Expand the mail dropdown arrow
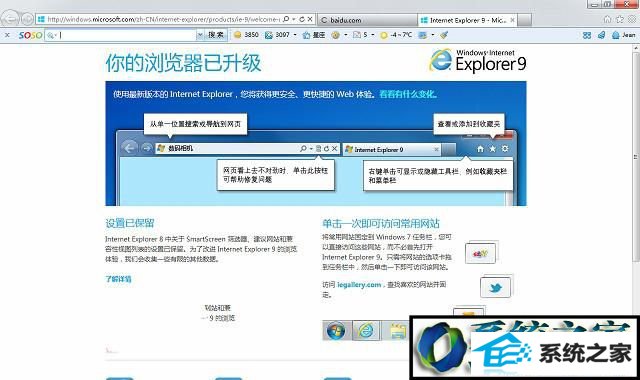This screenshot has width=640, height=380. 373,35
